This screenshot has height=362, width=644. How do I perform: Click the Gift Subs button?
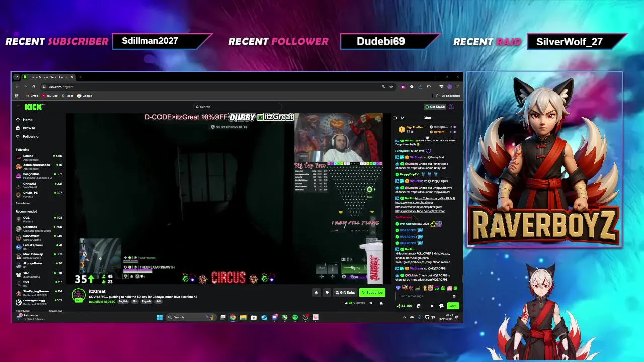pyautogui.click(x=345, y=293)
